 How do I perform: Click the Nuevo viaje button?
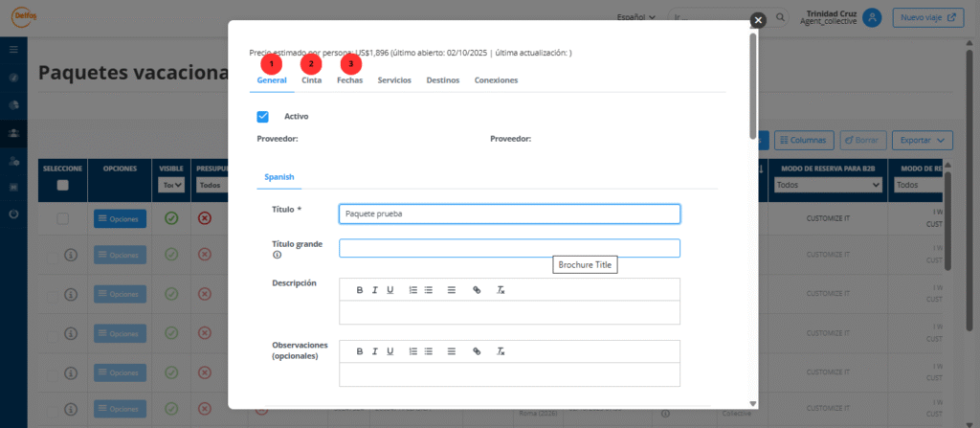click(x=927, y=17)
